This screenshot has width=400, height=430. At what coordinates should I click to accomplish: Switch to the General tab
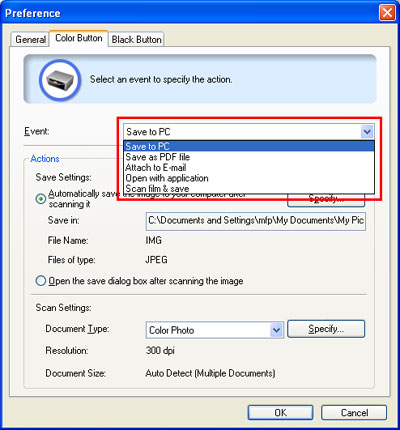30,39
